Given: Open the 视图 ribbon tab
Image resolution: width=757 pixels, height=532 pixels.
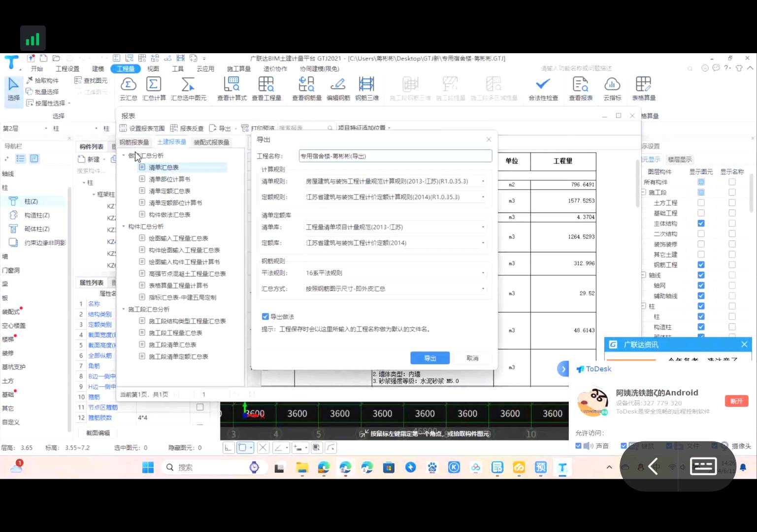Looking at the screenshot, I should (153, 68).
